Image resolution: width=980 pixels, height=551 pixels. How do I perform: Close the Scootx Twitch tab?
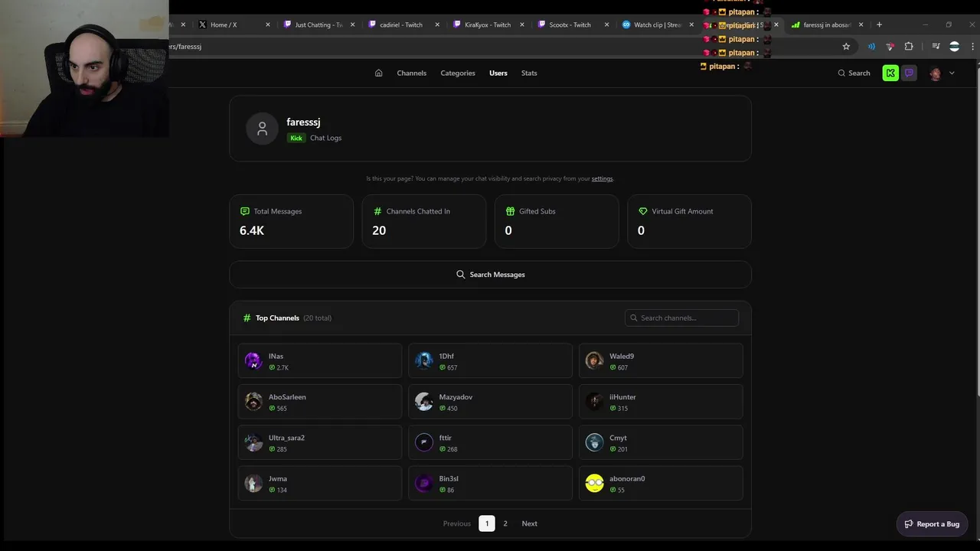point(607,24)
